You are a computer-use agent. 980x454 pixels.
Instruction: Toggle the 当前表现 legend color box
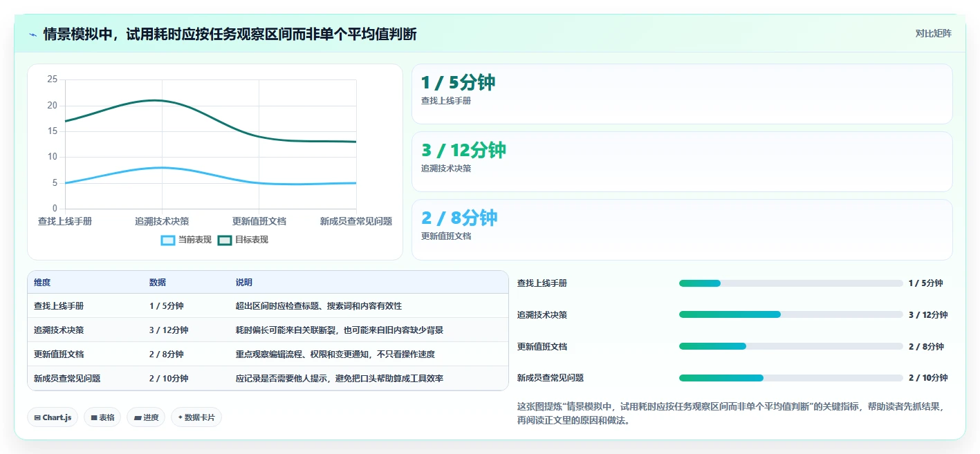[x=168, y=240]
